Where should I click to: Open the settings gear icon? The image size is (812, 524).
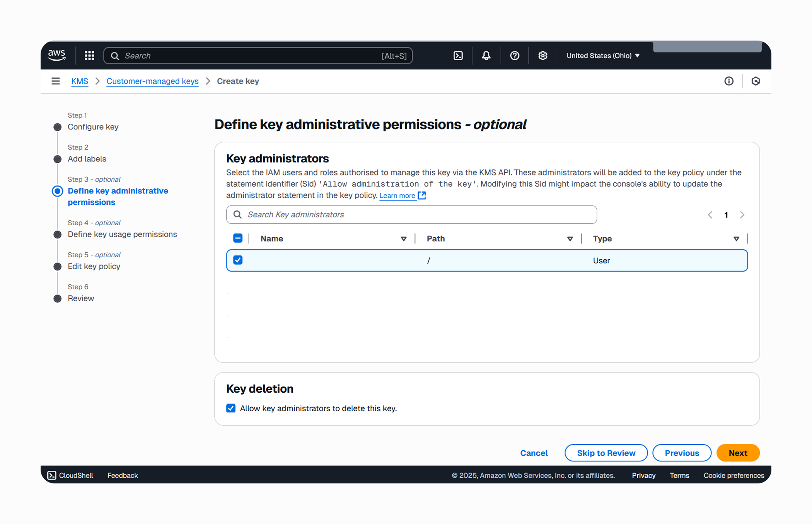543,56
